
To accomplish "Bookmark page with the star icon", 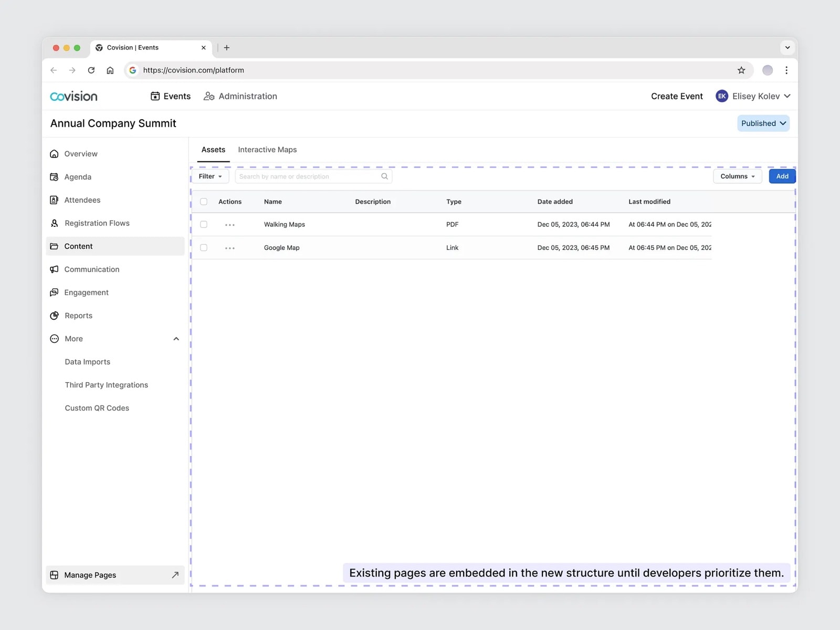I will (x=741, y=70).
